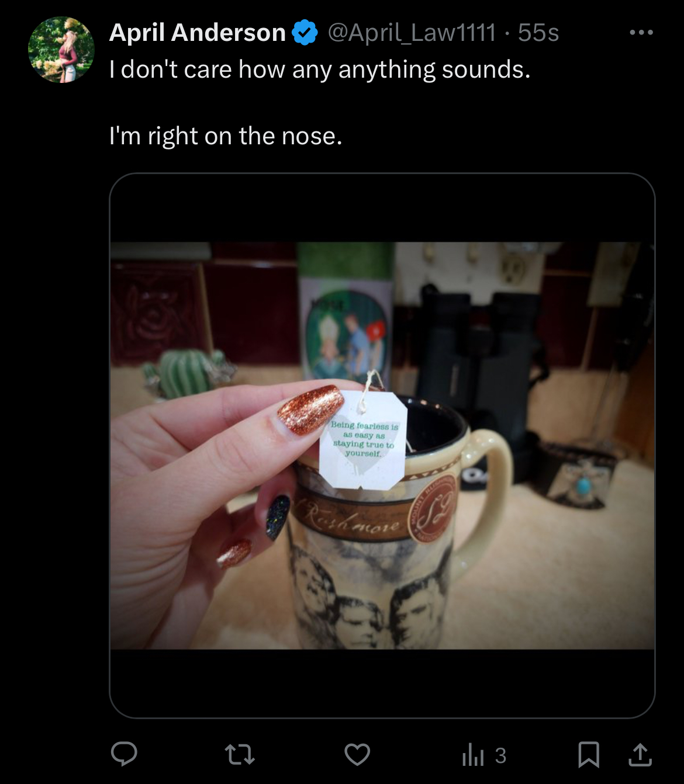
Task: Click the blue verified checkmark badge
Action: pyautogui.click(x=304, y=32)
